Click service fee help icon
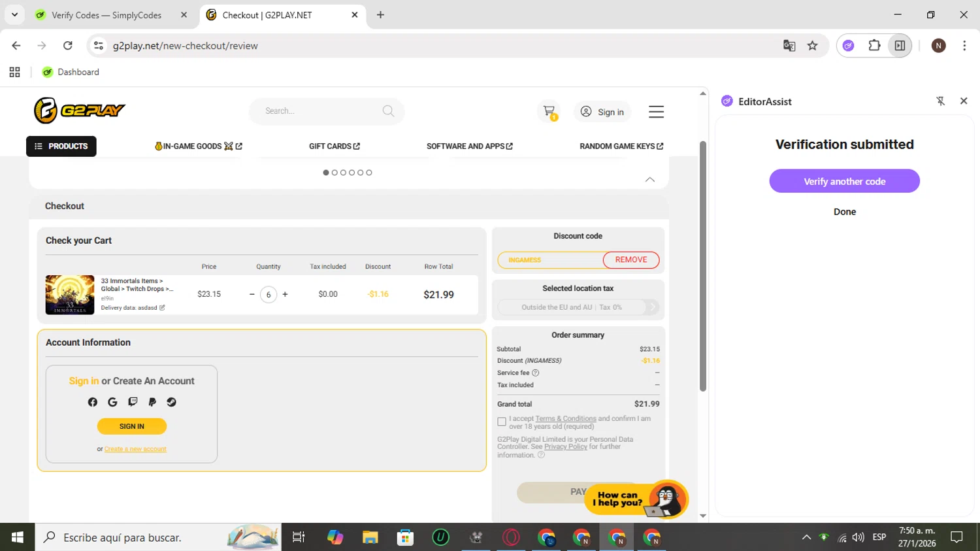The height and width of the screenshot is (551, 980). 536,373
